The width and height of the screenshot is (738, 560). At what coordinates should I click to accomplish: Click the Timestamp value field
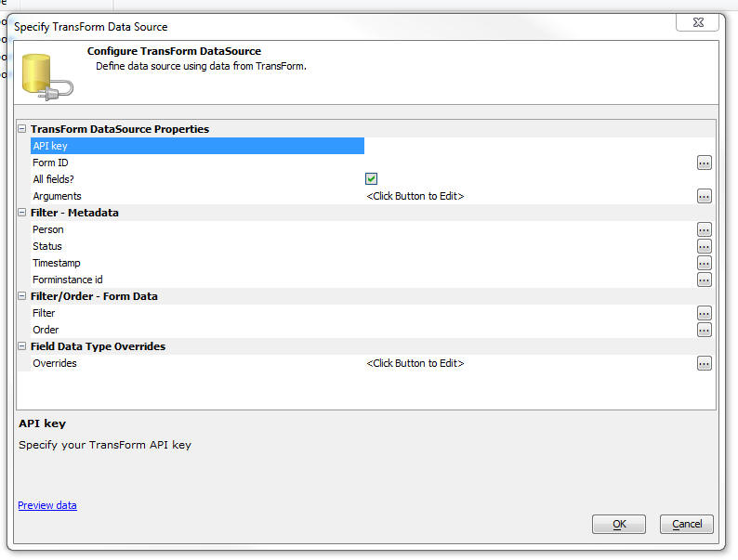[531, 263]
